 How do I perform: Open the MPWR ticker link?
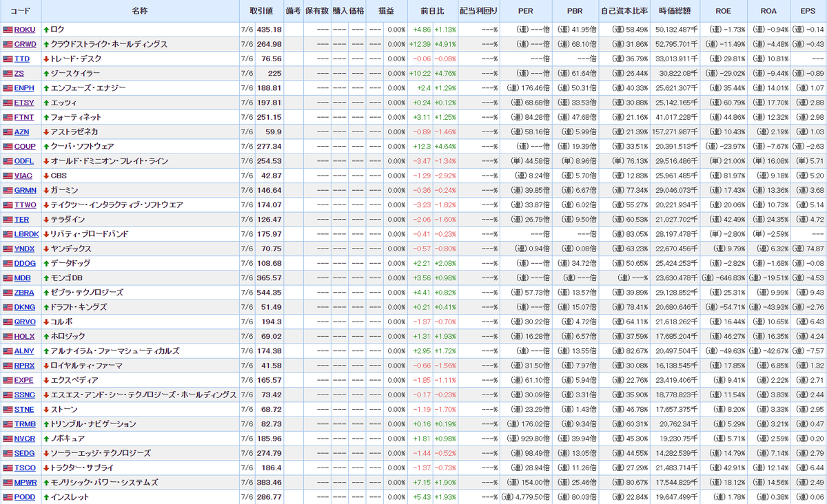pyautogui.click(x=25, y=482)
